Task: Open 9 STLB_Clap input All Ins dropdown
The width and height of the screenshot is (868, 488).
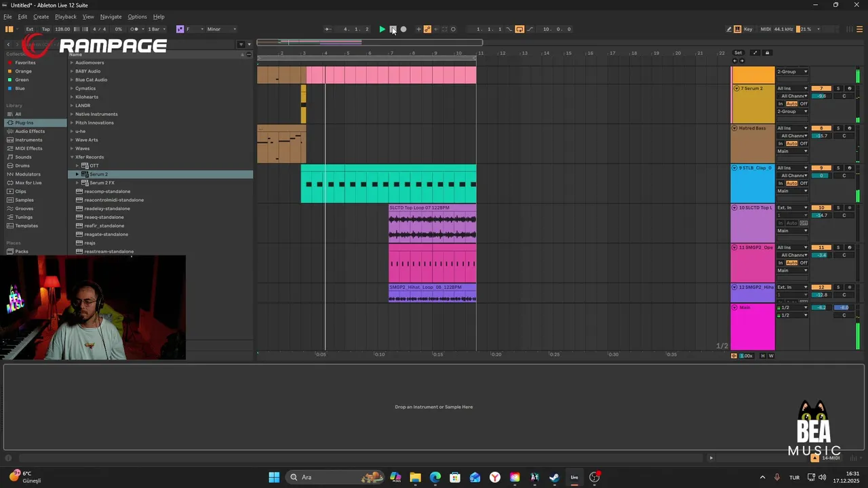Action: pos(792,168)
